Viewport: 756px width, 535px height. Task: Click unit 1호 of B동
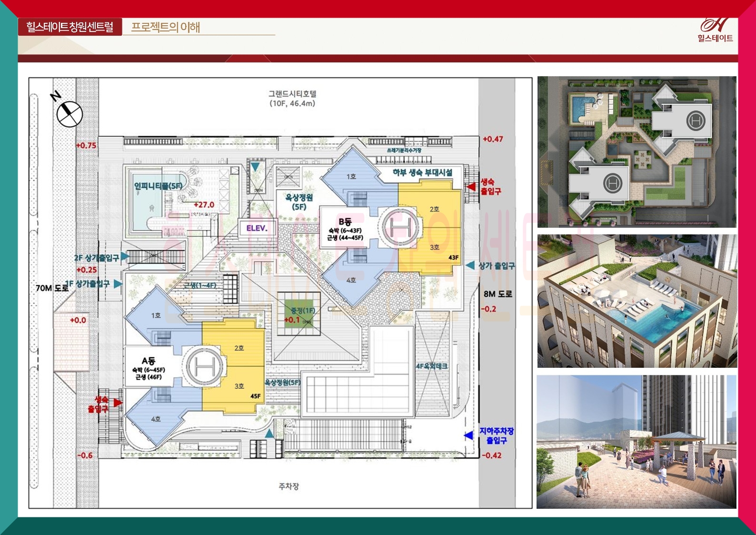(x=351, y=176)
